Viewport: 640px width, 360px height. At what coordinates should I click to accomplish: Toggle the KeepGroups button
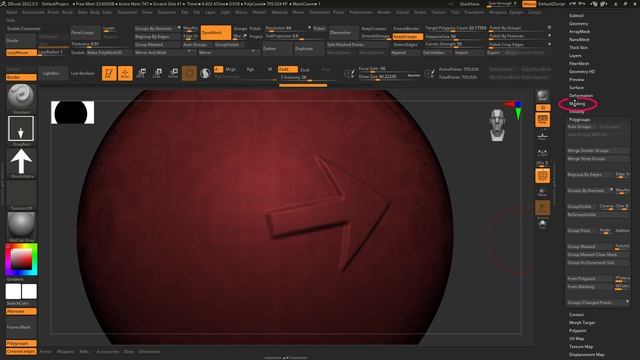click(407, 36)
